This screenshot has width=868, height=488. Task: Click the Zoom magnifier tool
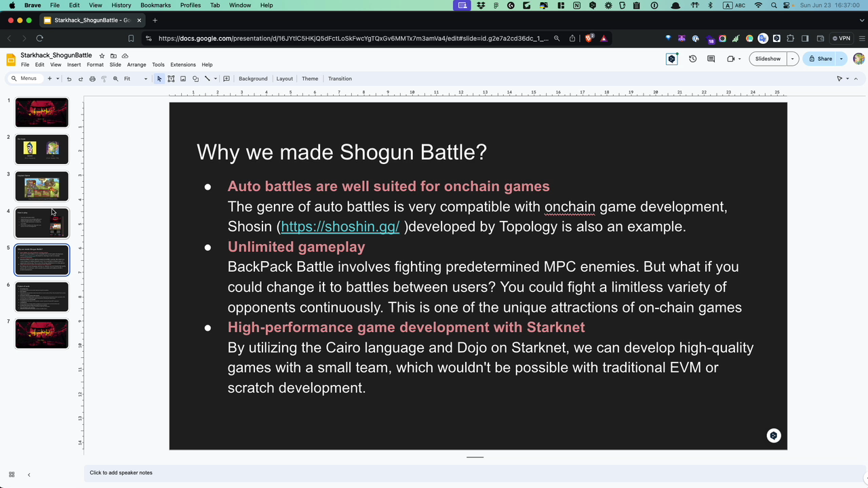[x=115, y=79]
